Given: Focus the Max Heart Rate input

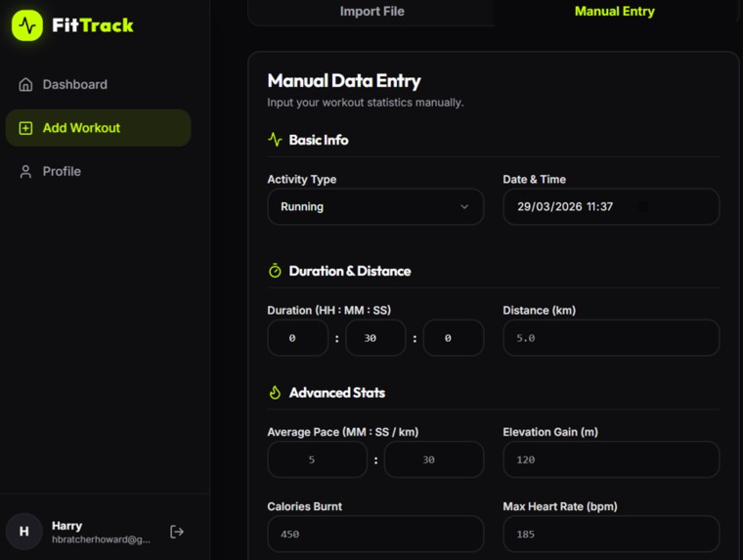Looking at the screenshot, I should (x=611, y=534).
